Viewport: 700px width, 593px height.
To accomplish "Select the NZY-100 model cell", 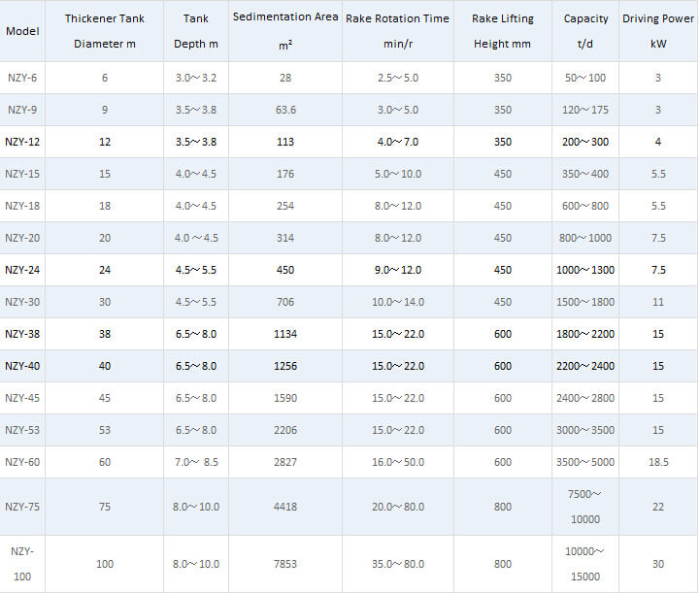I will pyautogui.click(x=22, y=563).
